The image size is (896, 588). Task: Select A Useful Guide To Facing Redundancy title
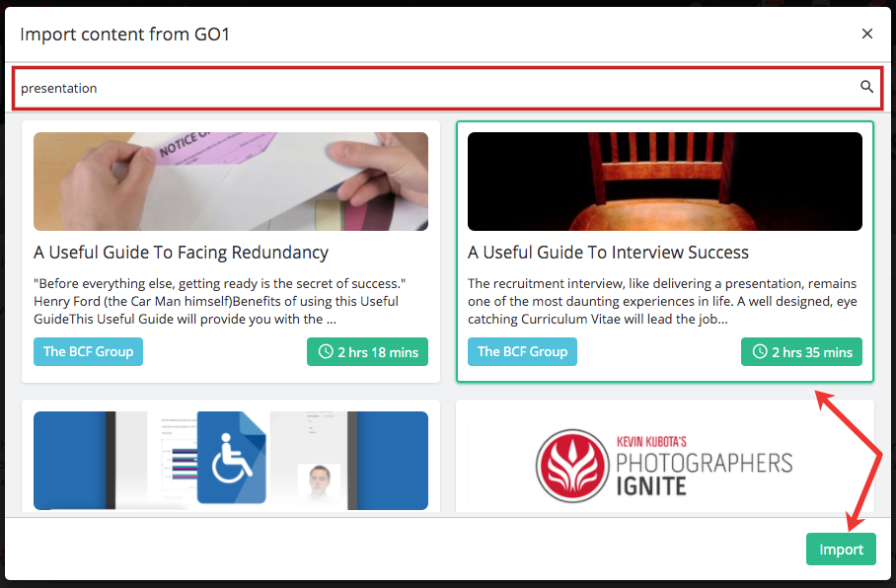pyautogui.click(x=182, y=253)
